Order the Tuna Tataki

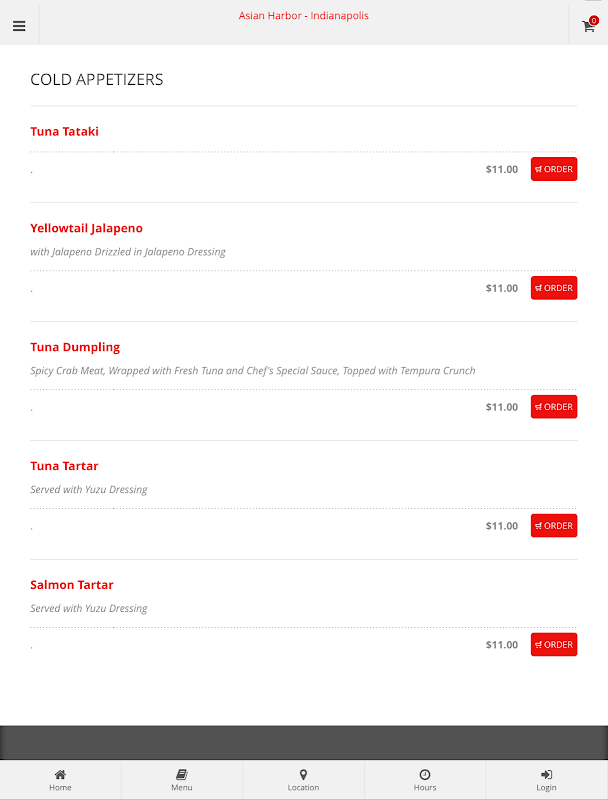click(x=554, y=169)
